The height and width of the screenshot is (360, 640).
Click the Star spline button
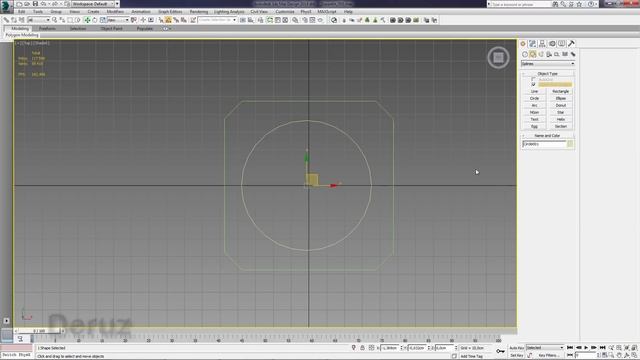[x=561, y=112]
